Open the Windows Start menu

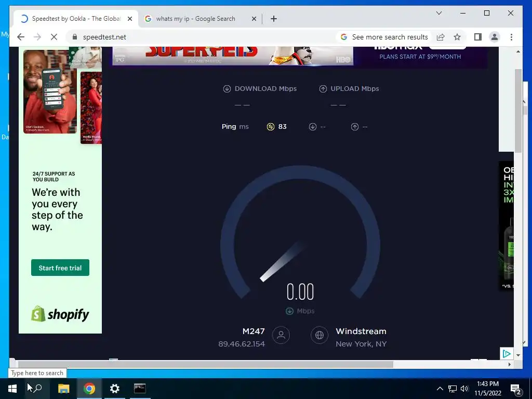point(12,389)
